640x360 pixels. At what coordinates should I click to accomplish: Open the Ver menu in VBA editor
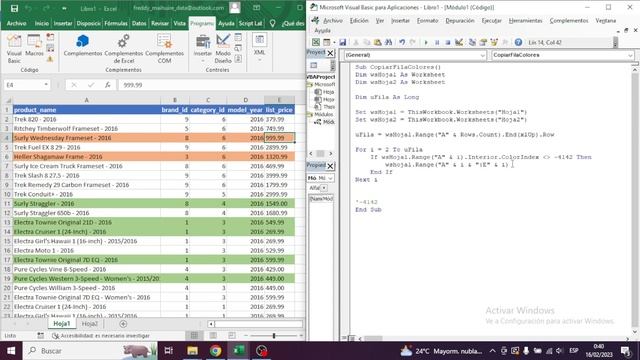coord(380,20)
